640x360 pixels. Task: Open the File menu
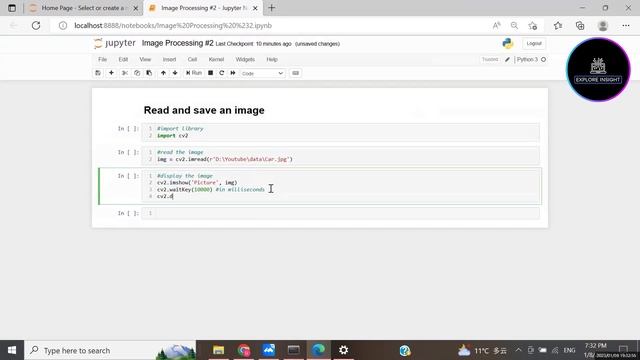point(102,60)
